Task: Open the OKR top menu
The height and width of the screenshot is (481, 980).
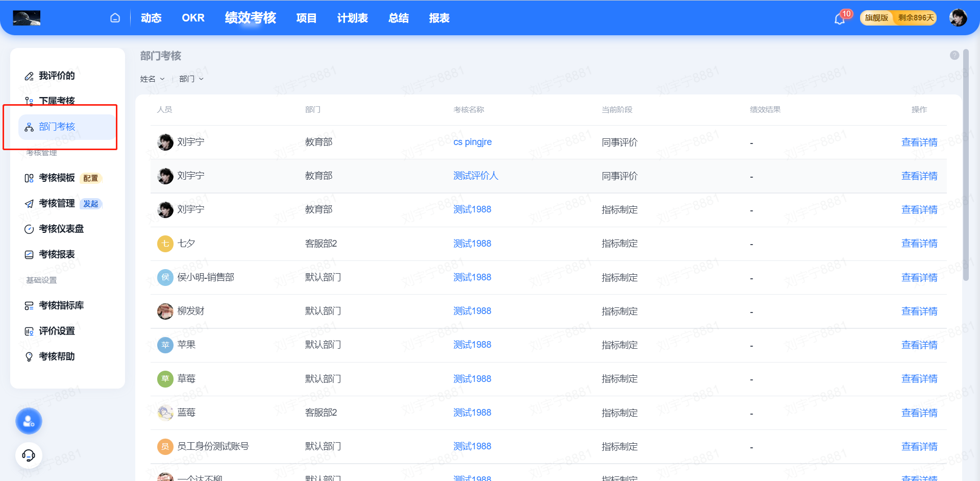Action: pos(193,18)
